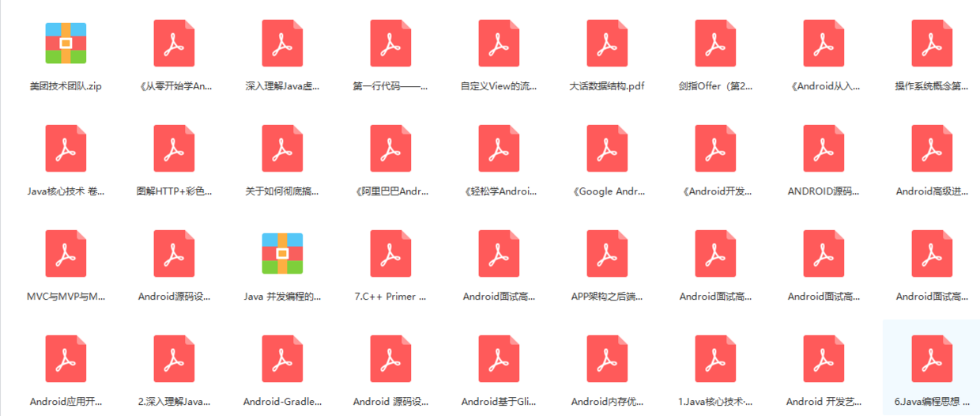Select the 美团技术团队.zip archive icon
Viewport: 980px width, 416px height.
pos(66,43)
